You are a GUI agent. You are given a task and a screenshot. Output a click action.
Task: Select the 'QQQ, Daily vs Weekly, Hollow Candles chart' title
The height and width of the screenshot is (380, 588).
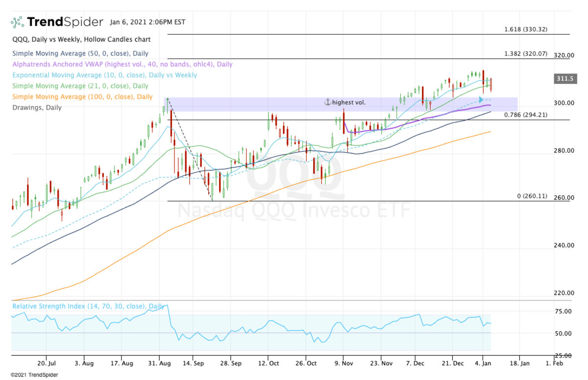[x=82, y=39]
